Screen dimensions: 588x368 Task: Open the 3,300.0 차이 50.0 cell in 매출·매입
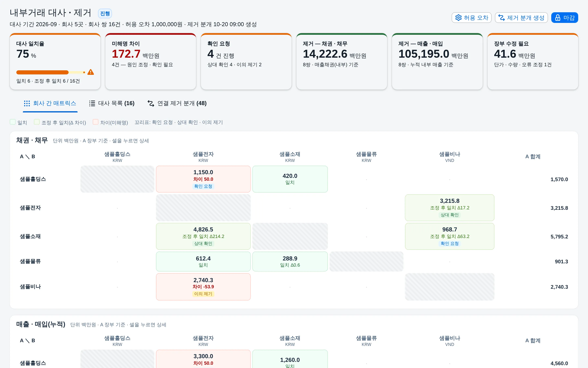(203, 359)
